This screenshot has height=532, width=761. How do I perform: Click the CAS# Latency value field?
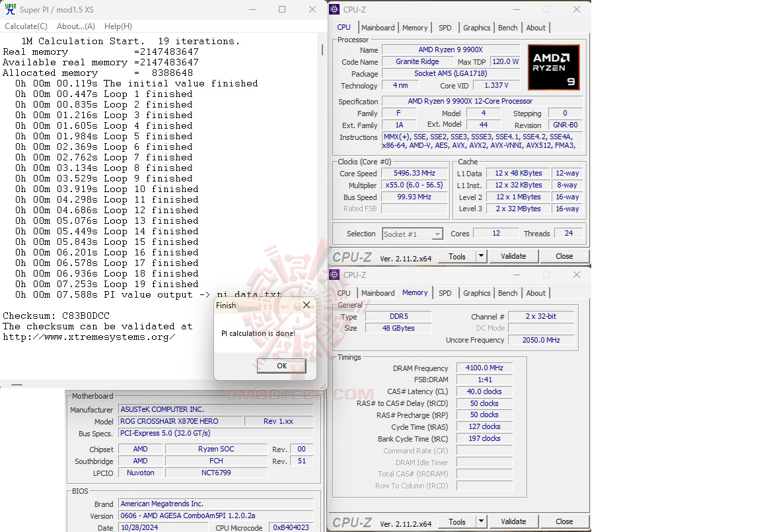pos(484,391)
